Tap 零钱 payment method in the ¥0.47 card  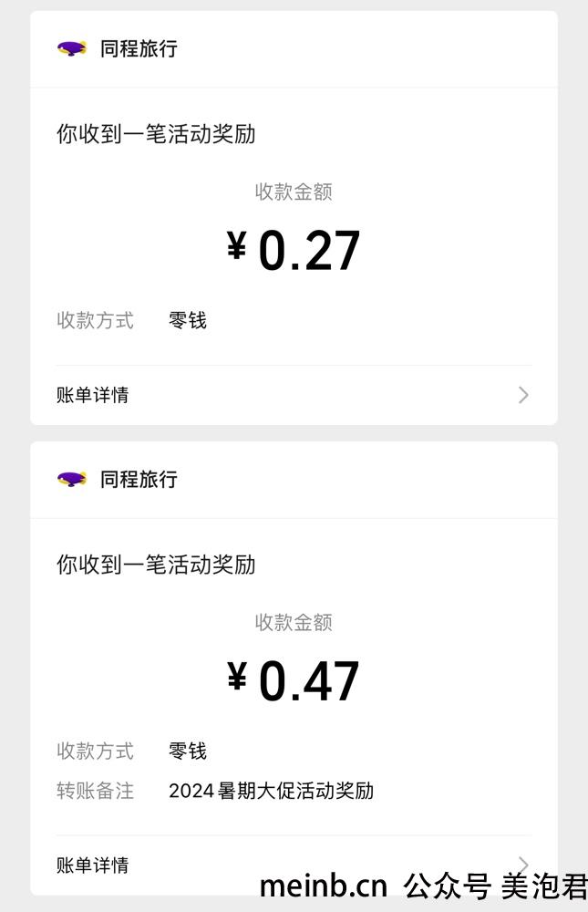[x=188, y=751]
